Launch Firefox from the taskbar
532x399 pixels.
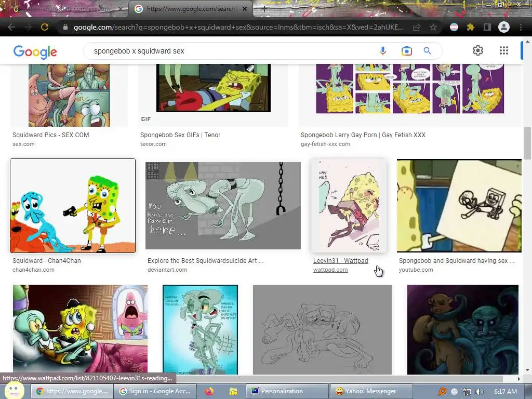pyautogui.click(x=209, y=391)
